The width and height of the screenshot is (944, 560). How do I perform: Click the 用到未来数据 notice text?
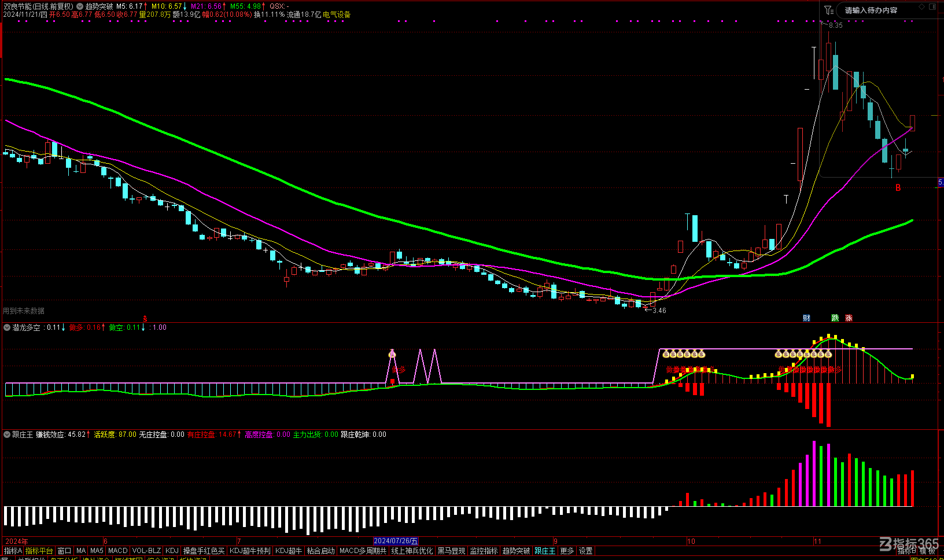(x=24, y=311)
